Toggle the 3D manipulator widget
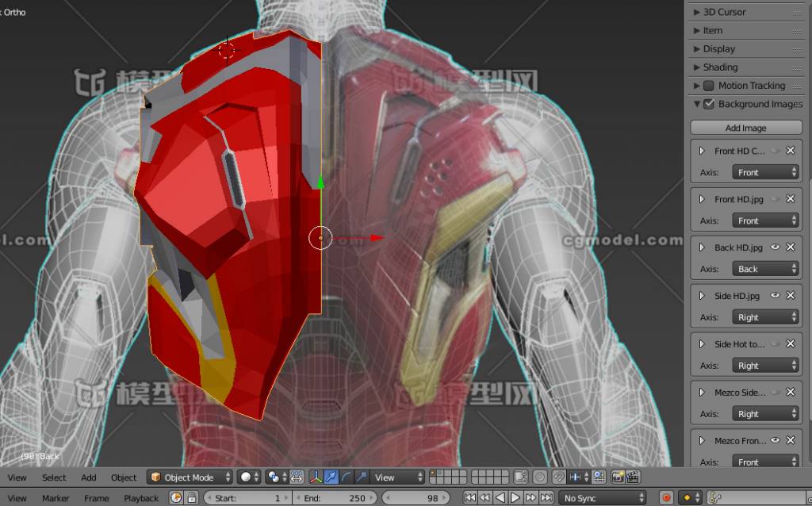The width and height of the screenshot is (812, 506). 316,477
